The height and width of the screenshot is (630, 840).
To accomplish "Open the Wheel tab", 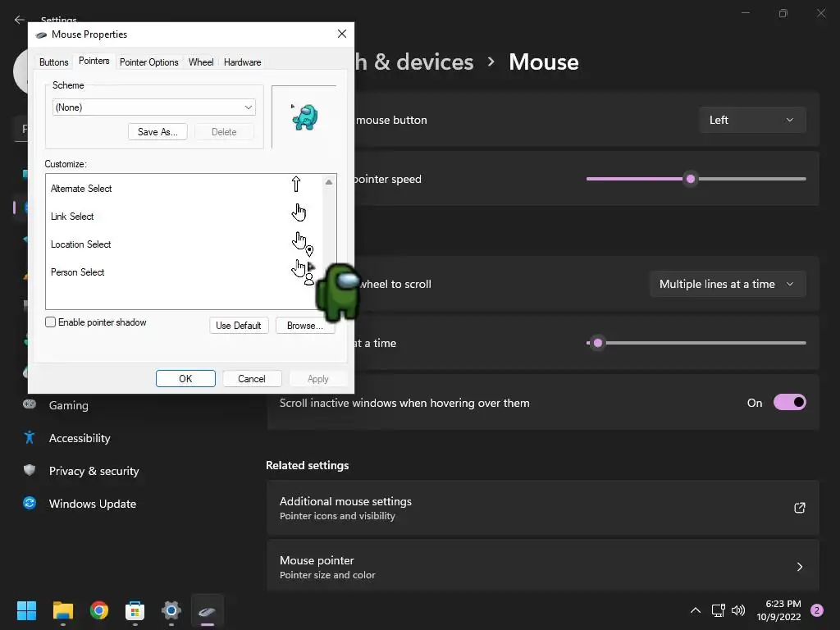I will [x=201, y=62].
